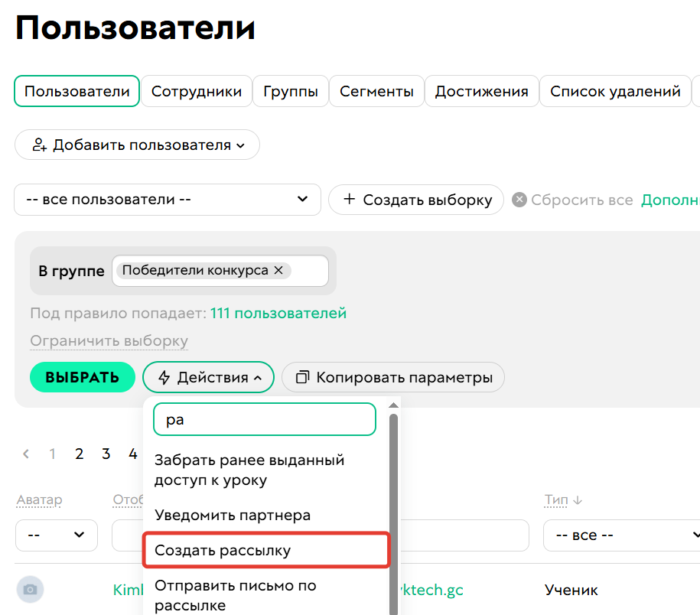700x615 pixels.
Task: Collapse the Действия dropdown via its chevron
Action: tap(259, 377)
